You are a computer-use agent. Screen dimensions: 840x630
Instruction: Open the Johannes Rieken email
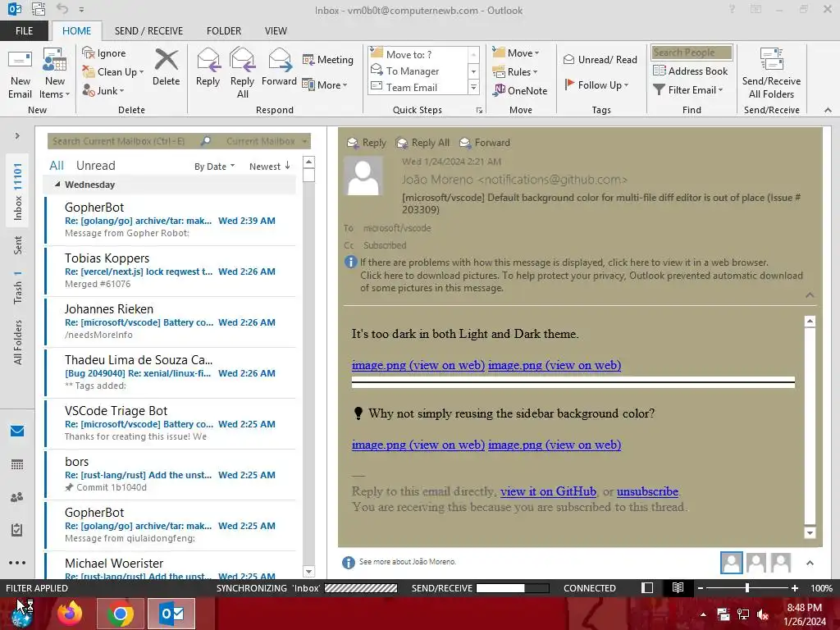(171, 322)
